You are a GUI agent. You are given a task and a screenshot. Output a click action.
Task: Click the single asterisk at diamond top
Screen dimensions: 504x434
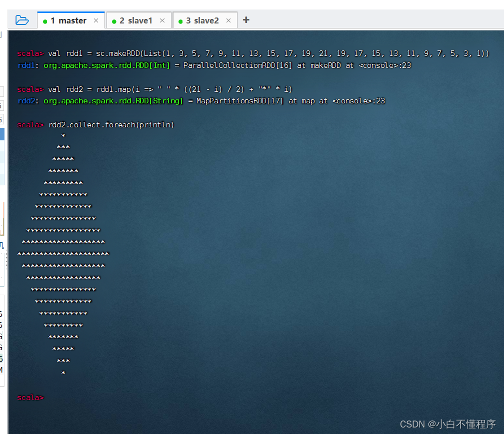(63, 136)
